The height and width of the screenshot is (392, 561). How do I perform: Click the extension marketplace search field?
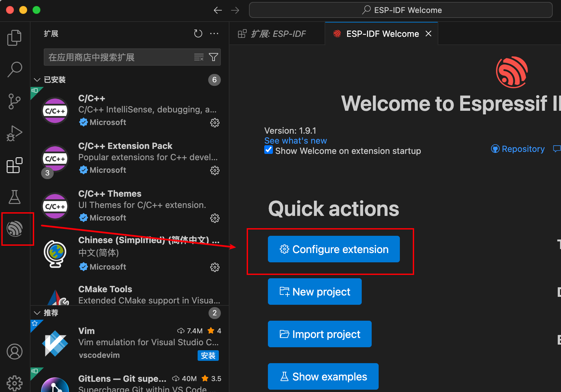point(119,57)
